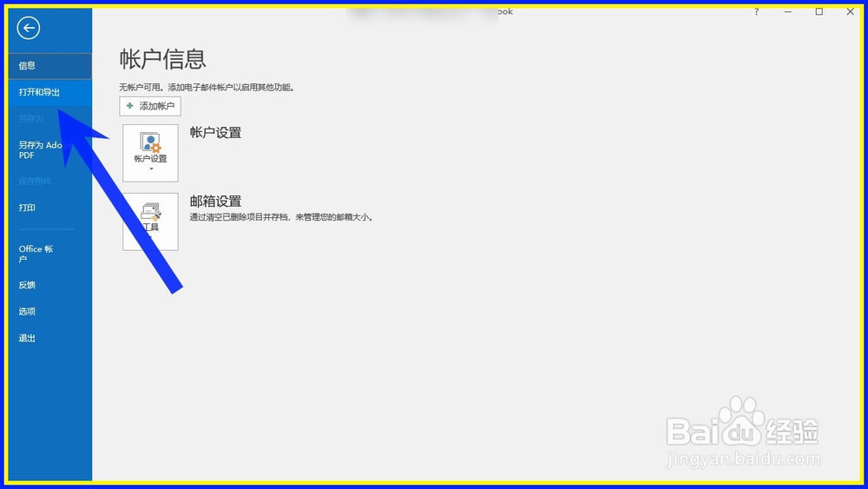Open the 反馈 menu item
This screenshot has width=868, height=489.
49,285
